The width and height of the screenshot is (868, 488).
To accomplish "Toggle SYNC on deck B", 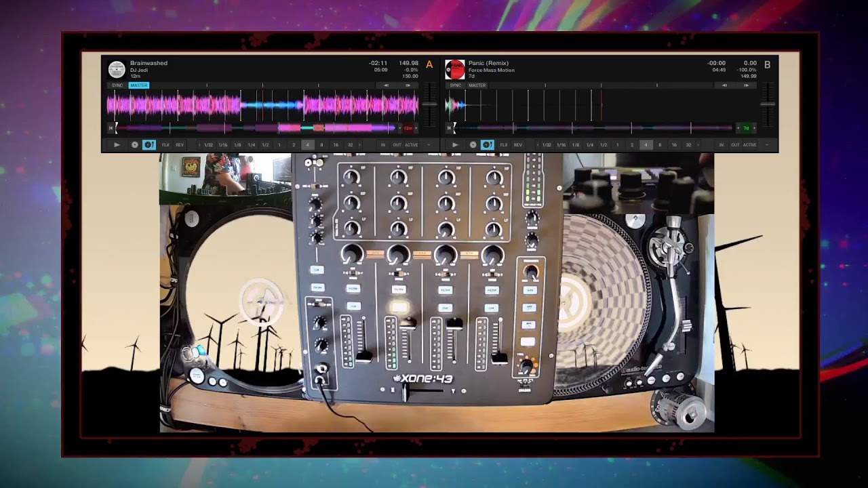I will (456, 85).
